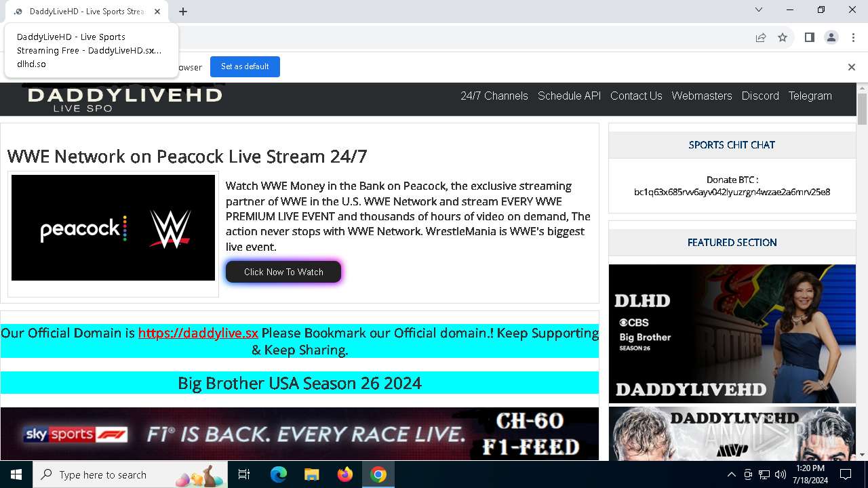
Task: Click the WWE Network on Peacock title
Action: [187, 157]
